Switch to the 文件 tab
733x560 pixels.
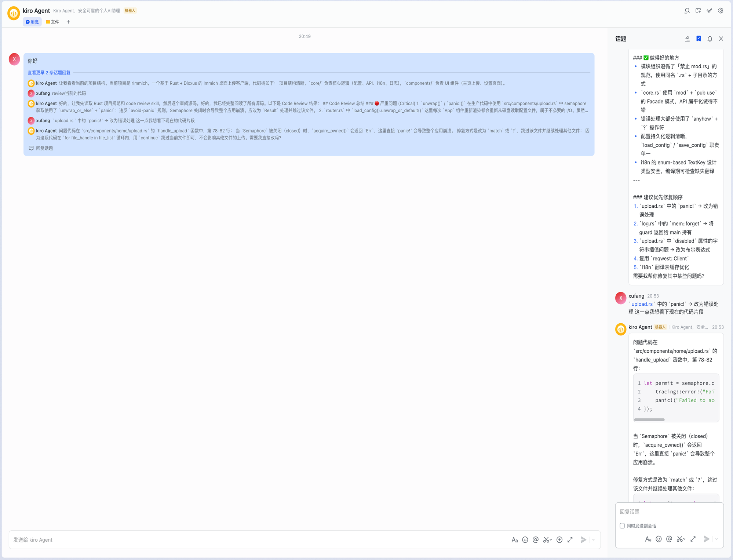click(52, 22)
